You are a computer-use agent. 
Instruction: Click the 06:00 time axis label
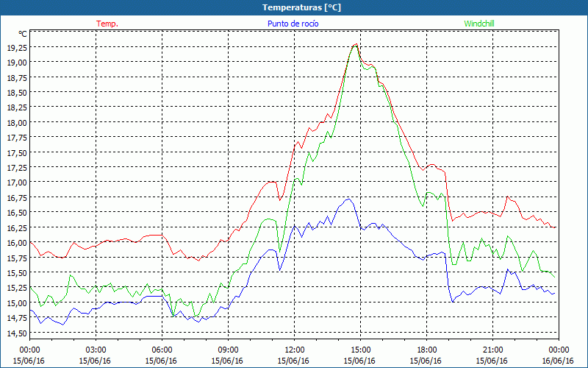[162, 350]
